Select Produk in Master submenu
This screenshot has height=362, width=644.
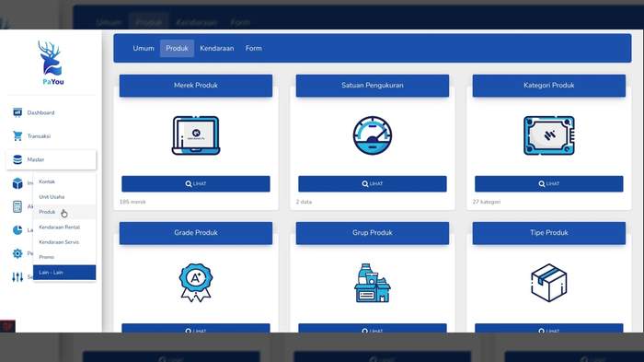point(64,212)
